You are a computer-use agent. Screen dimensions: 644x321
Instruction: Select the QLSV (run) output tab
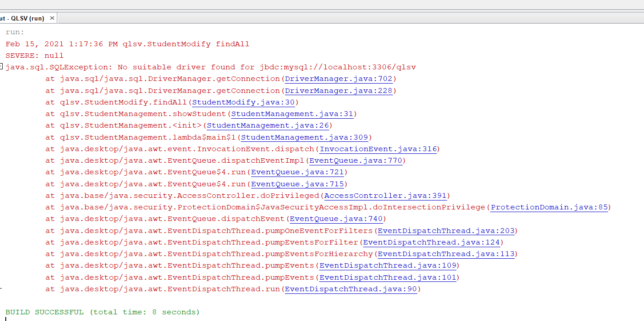(x=22, y=18)
